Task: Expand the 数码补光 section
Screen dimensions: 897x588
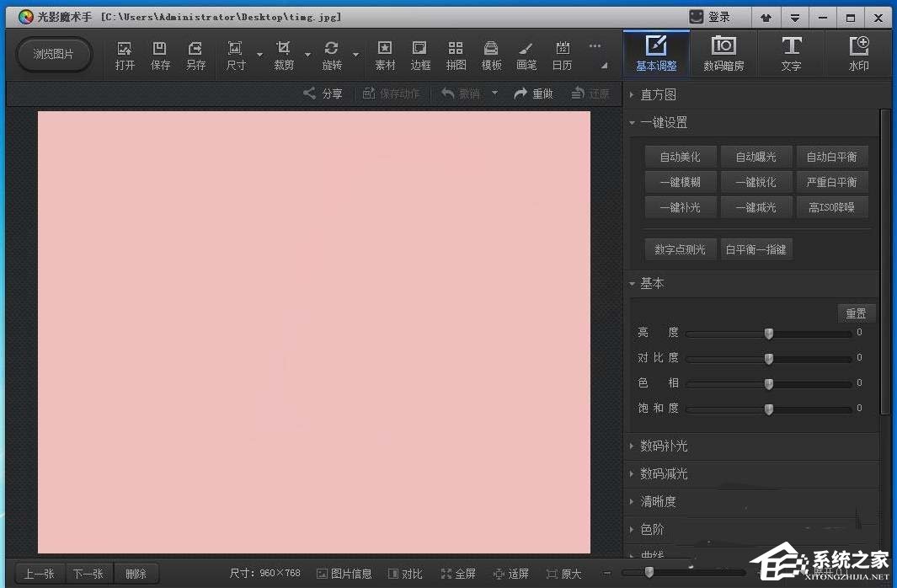Action: pyautogui.click(x=662, y=446)
